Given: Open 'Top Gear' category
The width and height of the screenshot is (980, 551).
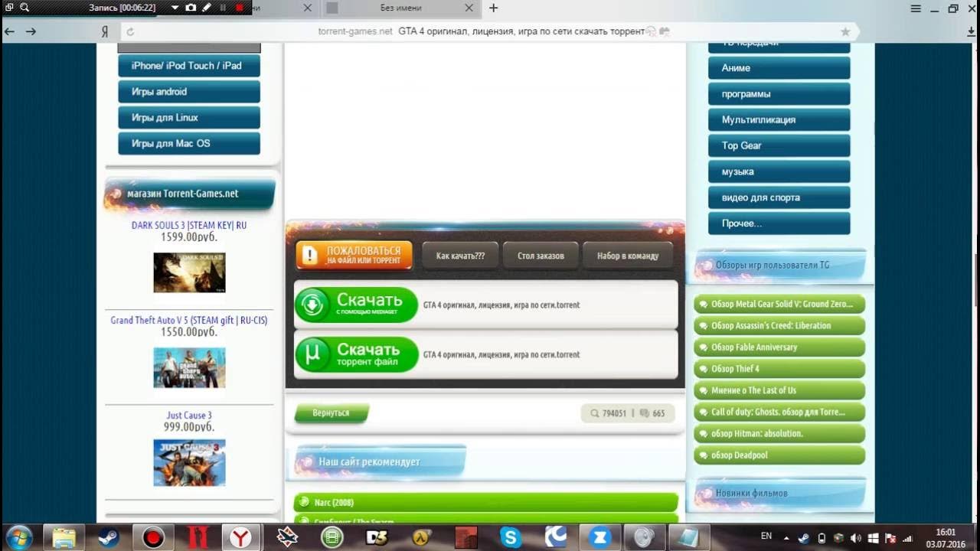Looking at the screenshot, I should (x=779, y=145).
